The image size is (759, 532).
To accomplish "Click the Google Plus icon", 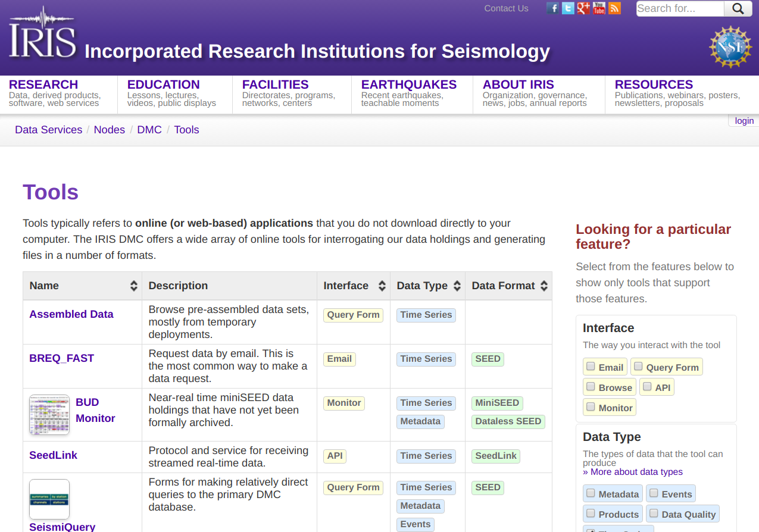I will tap(583, 8).
